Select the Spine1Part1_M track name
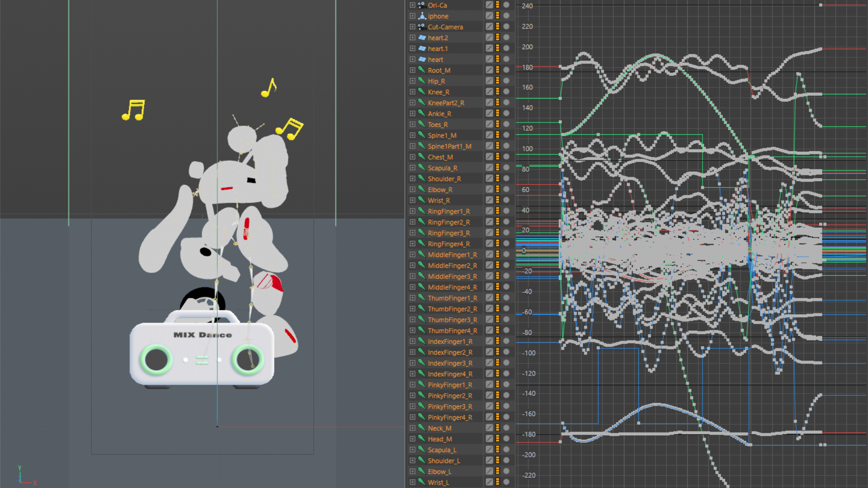 (x=449, y=146)
